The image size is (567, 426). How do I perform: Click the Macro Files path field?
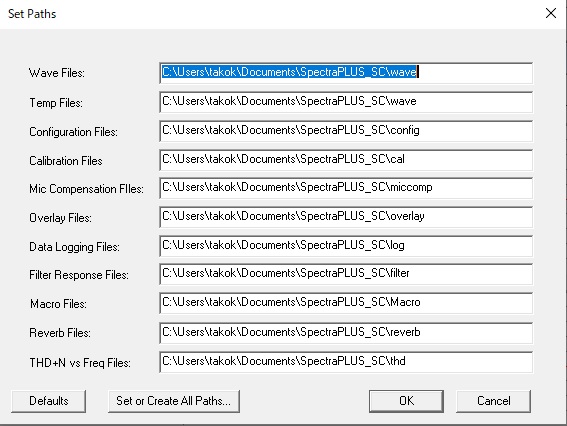[x=346, y=303]
